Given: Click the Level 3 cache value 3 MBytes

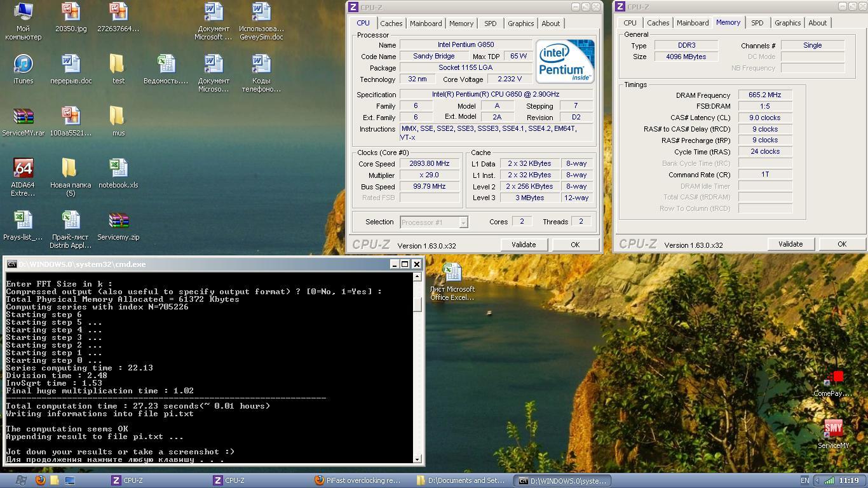Looking at the screenshot, I should (x=530, y=198).
